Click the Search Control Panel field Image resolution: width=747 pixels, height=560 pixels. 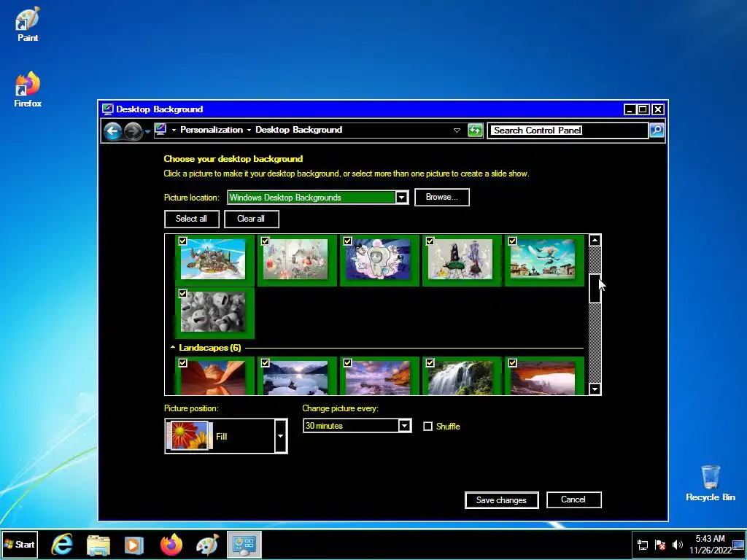click(x=568, y=130)
